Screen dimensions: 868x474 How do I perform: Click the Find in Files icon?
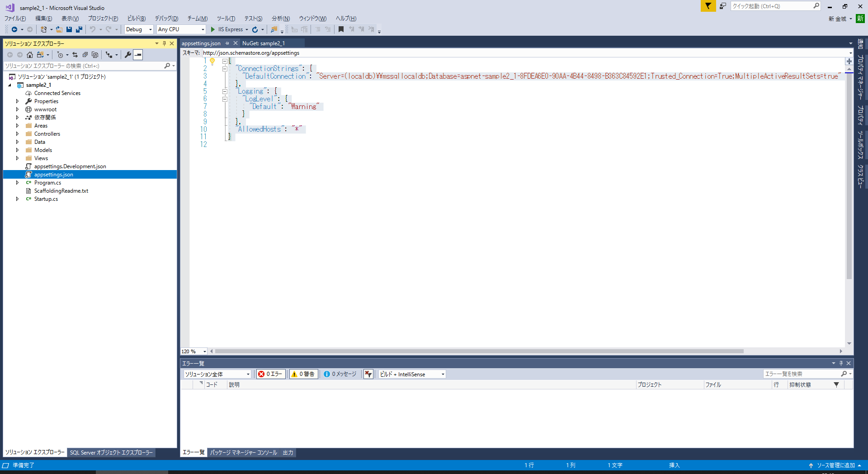274,29
